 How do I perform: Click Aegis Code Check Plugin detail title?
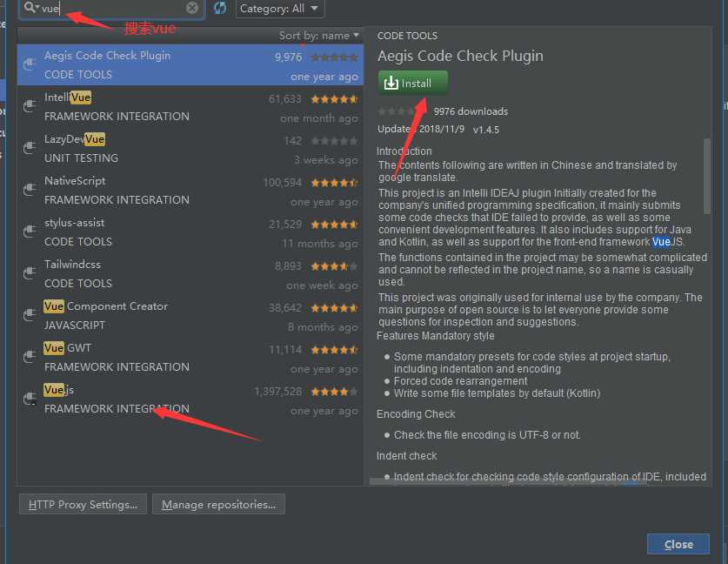tap(460, 56)
